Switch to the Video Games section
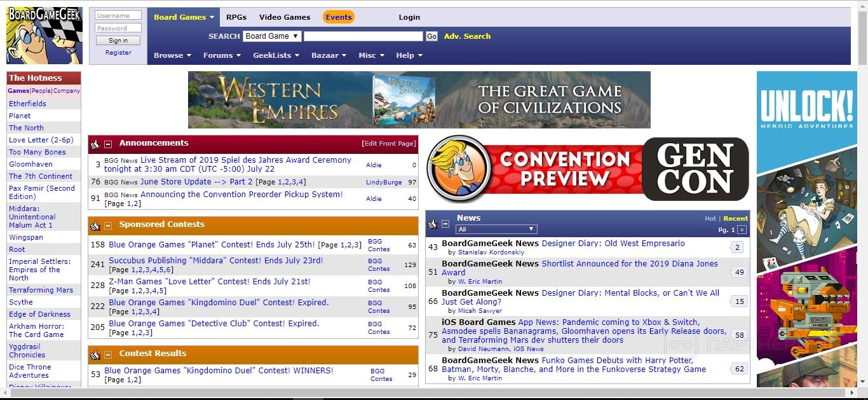 (285, 17)
